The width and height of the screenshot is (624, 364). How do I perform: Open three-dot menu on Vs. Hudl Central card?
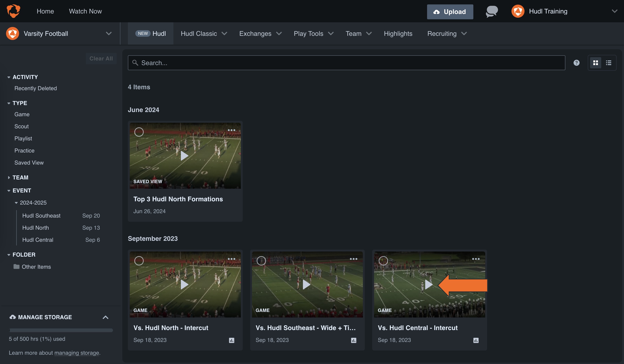476,259
